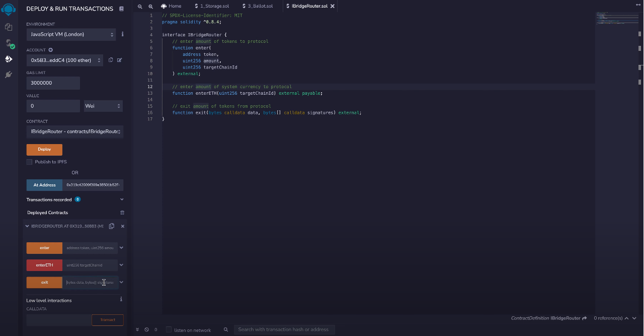The height and width of the screenshot is (336, 644).
Task: Open the File explorer sidebar icon
Action: pyautogui.click(x=9, y=27)
